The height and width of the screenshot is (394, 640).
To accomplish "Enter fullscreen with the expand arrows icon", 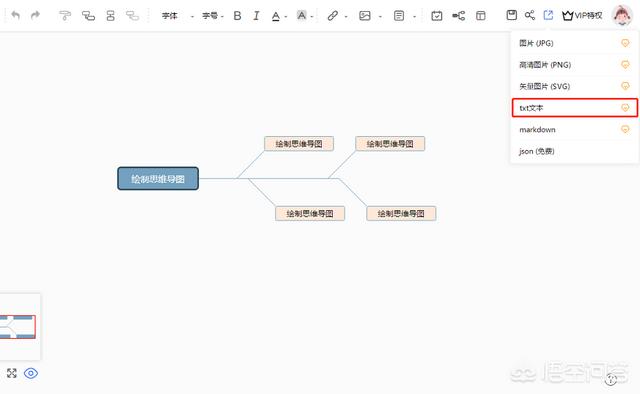I will [11, 373].
